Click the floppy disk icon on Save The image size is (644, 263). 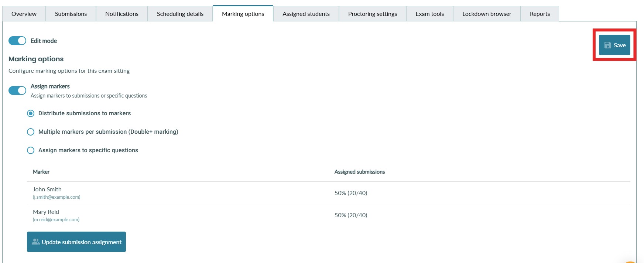coord(607,45)
